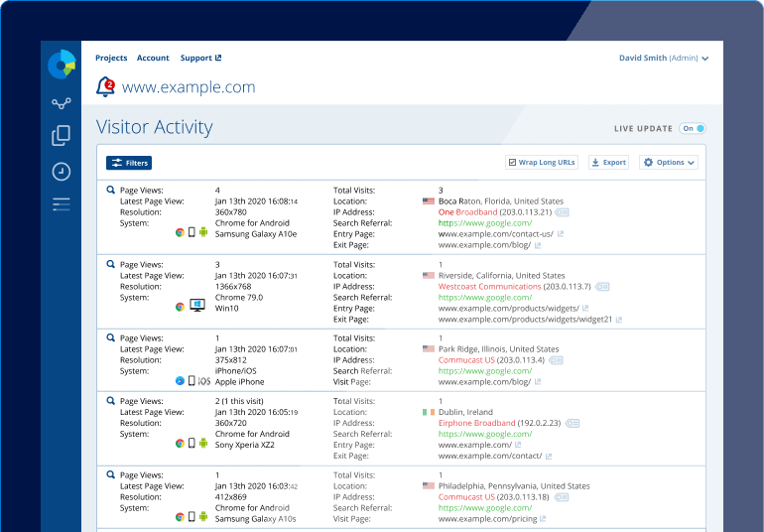Magnify the Riverside visitor entry
Screen dimensions: 764x532
[x=110, y=264]
